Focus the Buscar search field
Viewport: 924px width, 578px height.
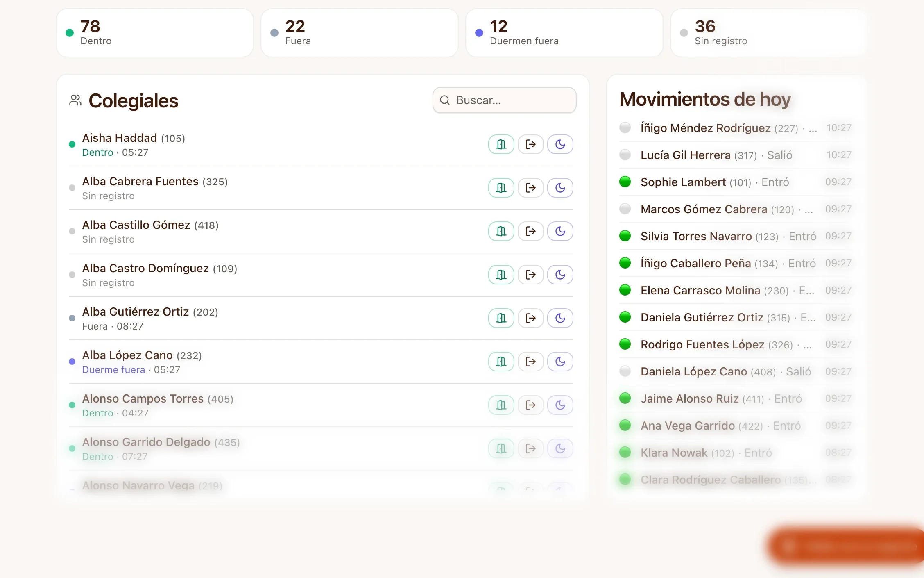504,100
